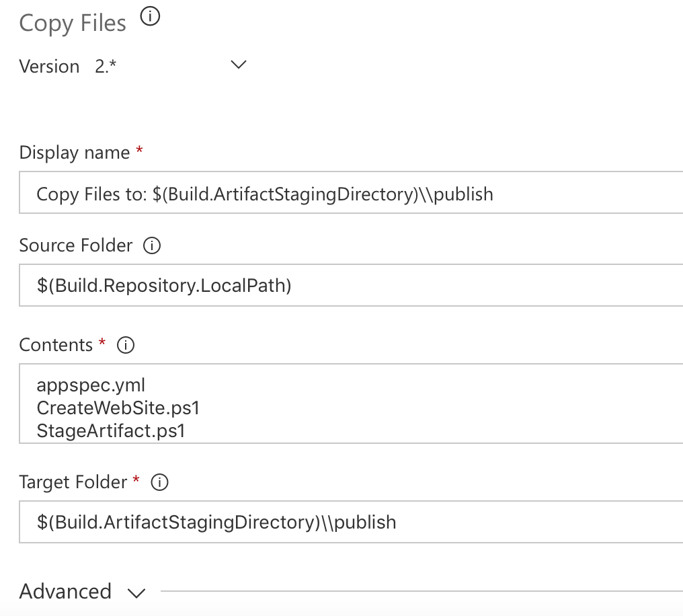
Task: Show the Source Folder info tooltip icon
Action: [x=153, y=246]
